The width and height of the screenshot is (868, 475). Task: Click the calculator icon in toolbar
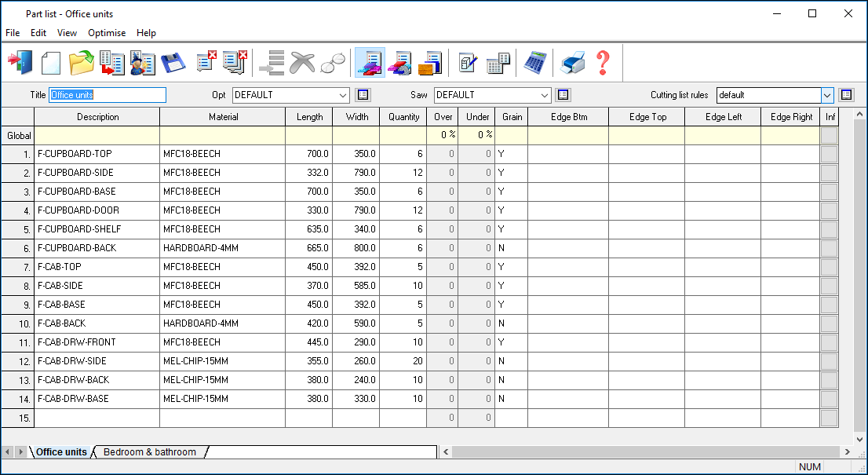pos(534,62)
